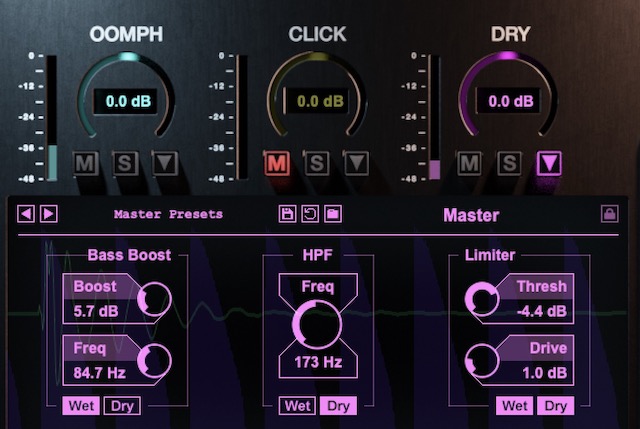Set Limiter to Dry
The height and width of the screenshot is (429, 640).
point(556,406)
